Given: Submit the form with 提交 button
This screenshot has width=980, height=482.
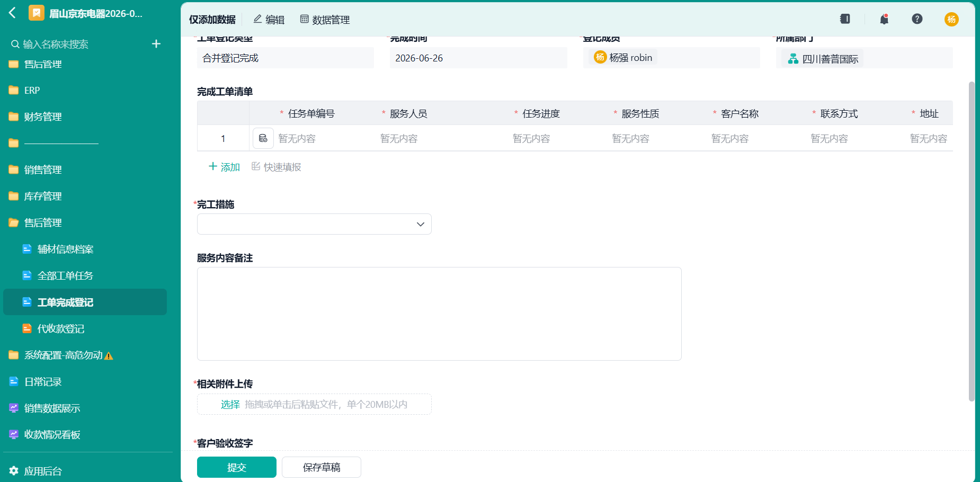Looking at the screenshot, I should 237,467.
